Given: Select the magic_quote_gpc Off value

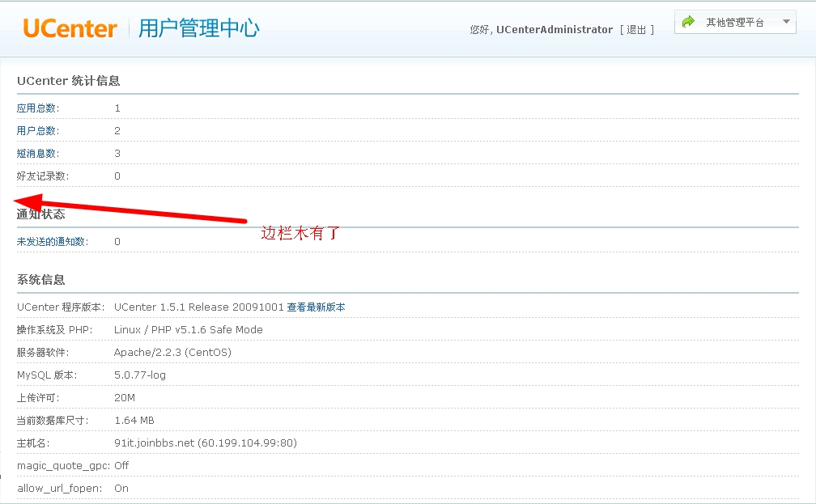Looking at the screenshot, I should [x=121, y=465].
